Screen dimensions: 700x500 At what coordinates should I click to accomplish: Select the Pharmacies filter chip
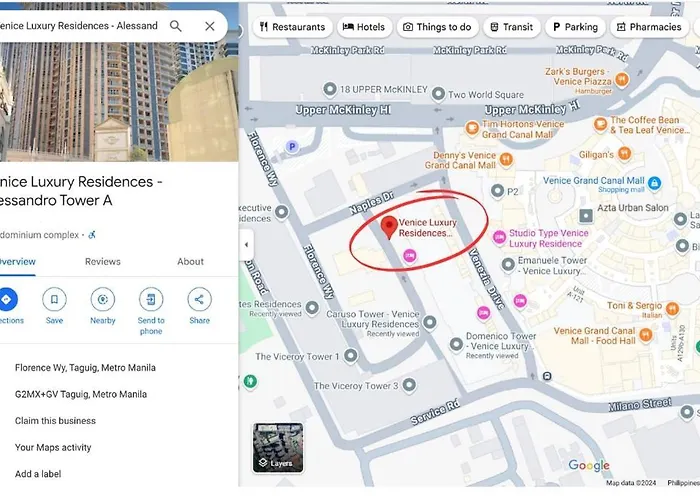coord(649,27)
